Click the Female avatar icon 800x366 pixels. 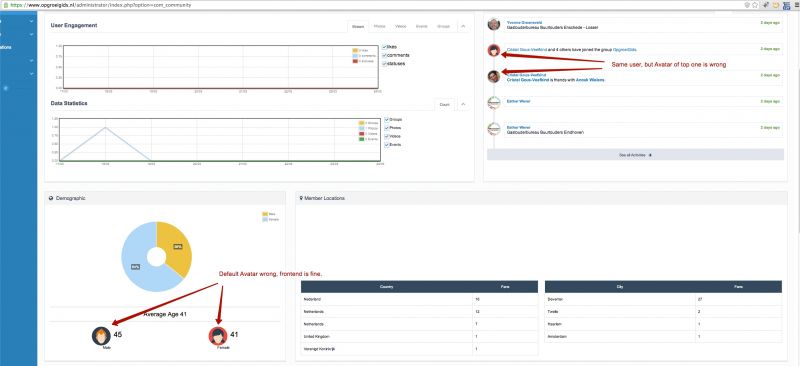[218, 336]
